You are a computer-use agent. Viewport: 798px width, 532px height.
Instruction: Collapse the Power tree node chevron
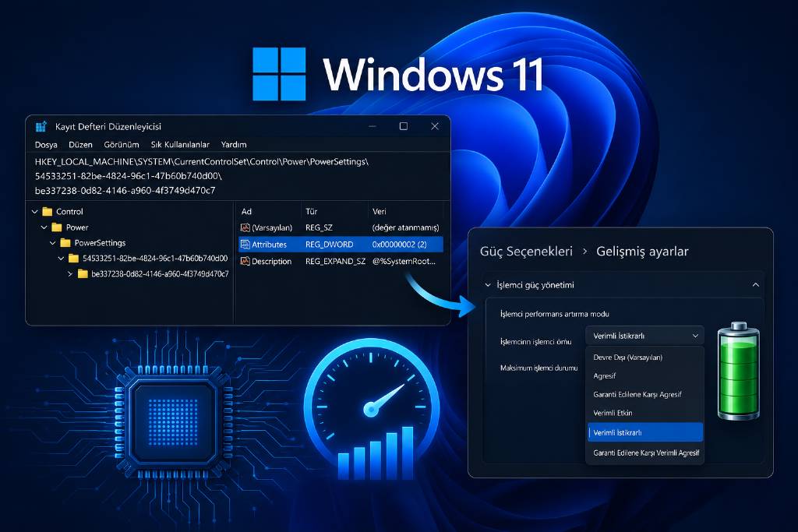point(44,227)
